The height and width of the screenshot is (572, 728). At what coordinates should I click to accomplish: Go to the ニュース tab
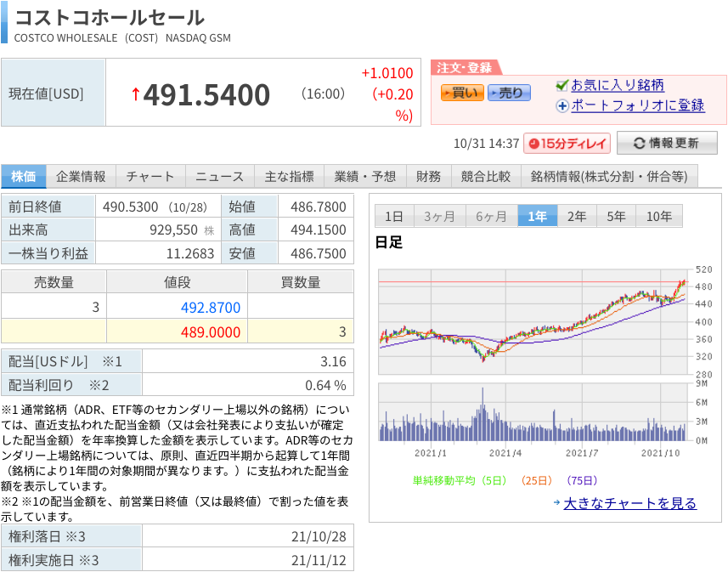tap(220, 177)
